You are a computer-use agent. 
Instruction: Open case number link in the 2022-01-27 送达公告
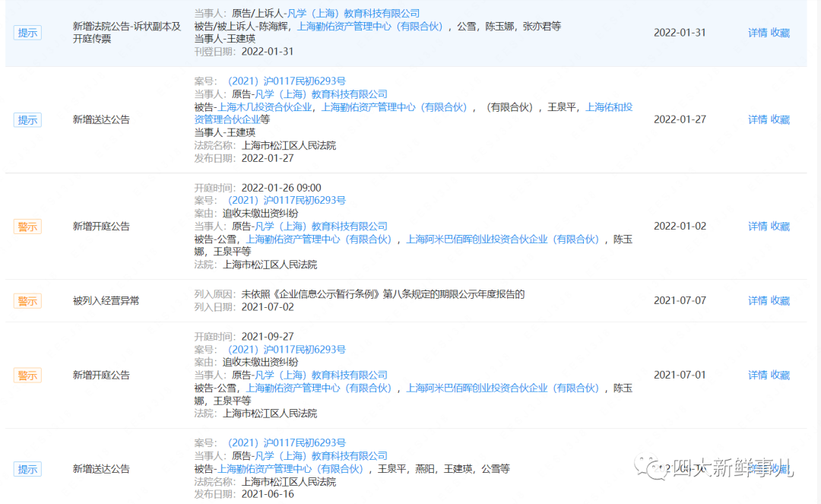point(287,81)
